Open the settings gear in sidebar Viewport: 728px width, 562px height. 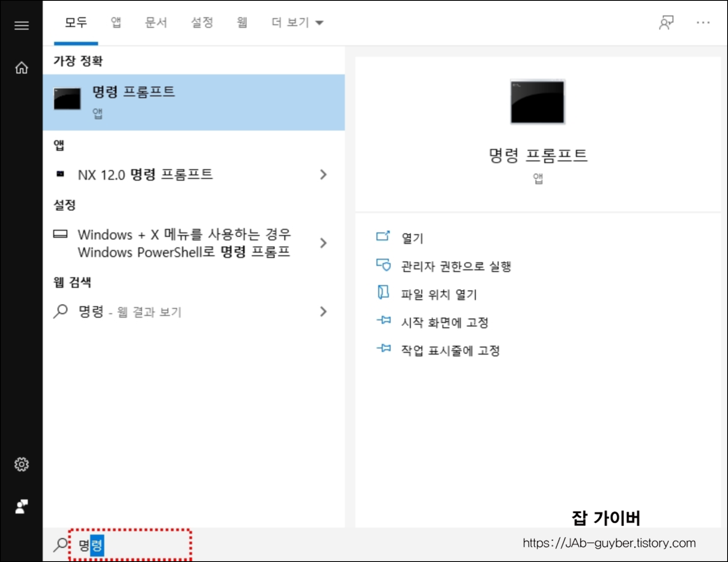pyautogui.click(x=21, y=464)
